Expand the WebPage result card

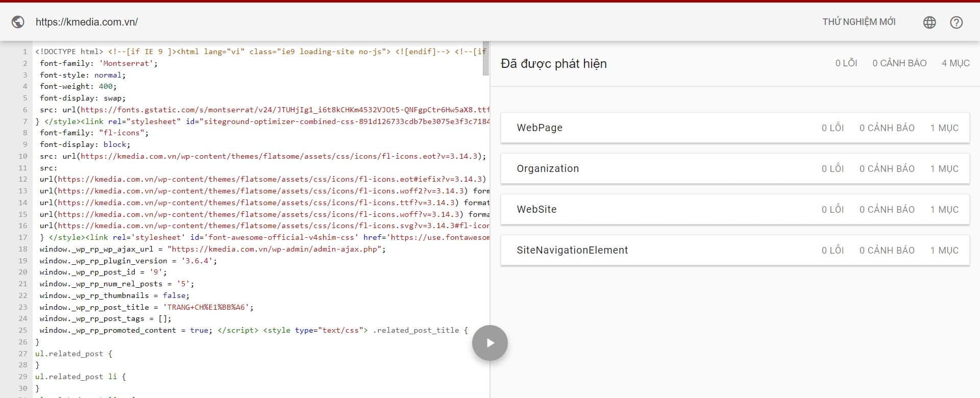click(x=735, y=128)
